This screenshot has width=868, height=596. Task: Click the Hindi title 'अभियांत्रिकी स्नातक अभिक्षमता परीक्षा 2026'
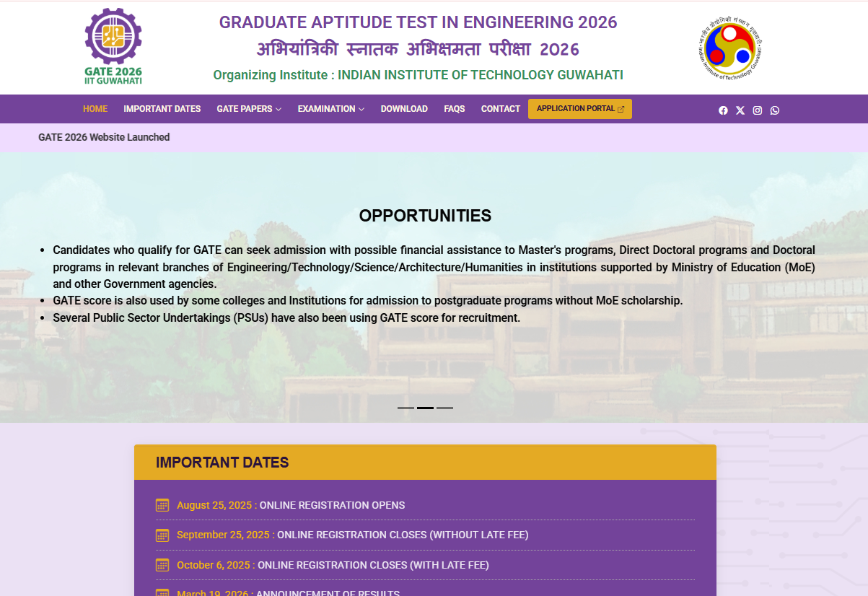[418, 49]
